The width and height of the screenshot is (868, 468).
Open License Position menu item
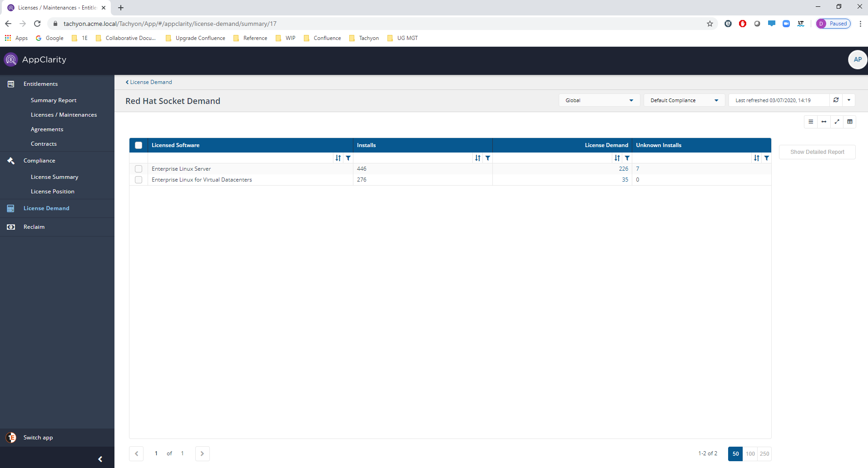[53, 192]
